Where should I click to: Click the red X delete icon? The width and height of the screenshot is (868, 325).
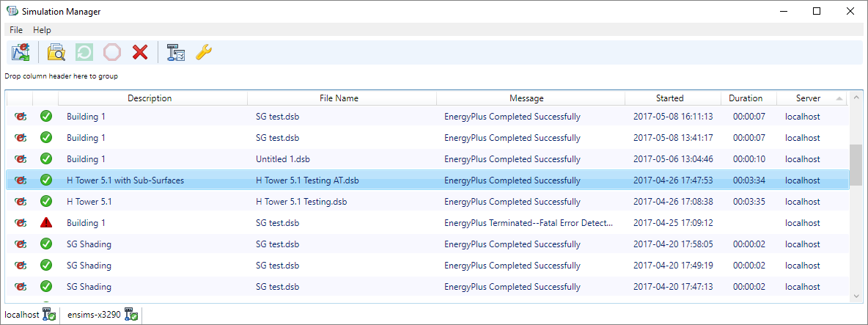[140, 52]
